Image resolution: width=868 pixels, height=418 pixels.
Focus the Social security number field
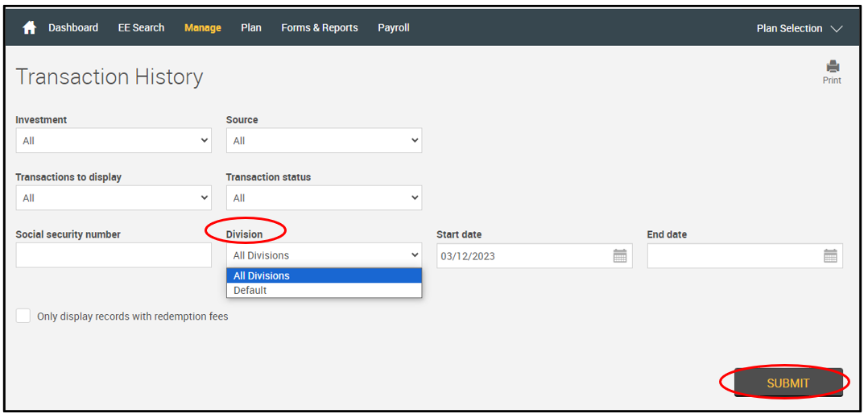click(x=114, y=256)
